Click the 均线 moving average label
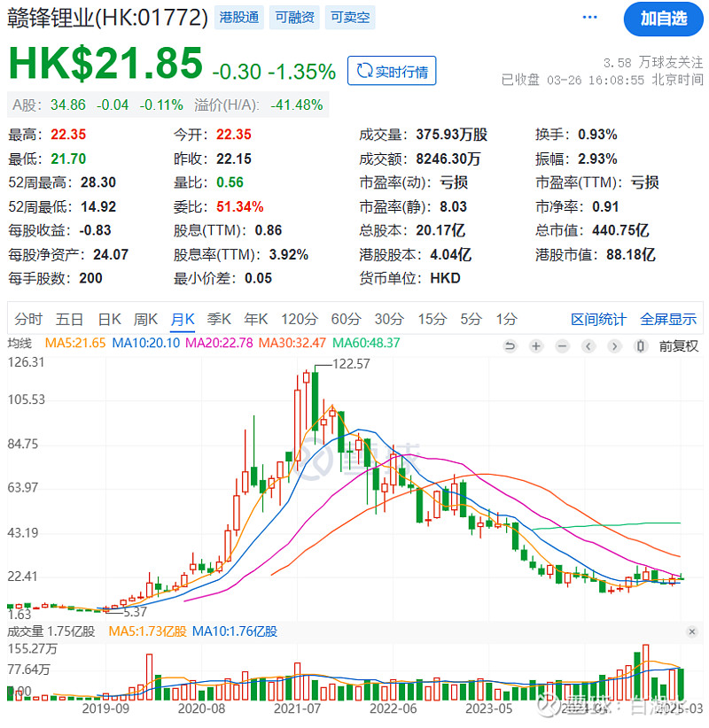This screenshot has height=728, width=709. pos(20,343)
